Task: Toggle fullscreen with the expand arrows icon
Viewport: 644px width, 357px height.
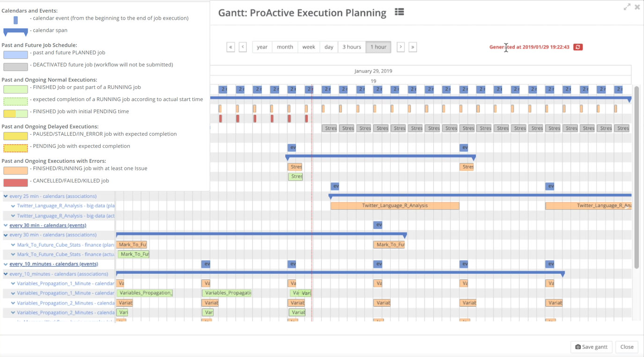Action: (627, 7)
